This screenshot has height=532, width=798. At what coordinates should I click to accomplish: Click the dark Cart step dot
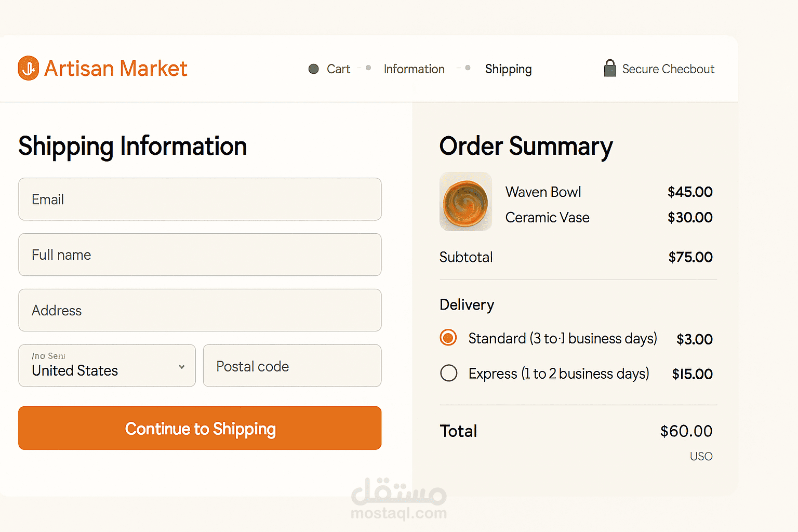pyautogui.click(x=313, y=69)
